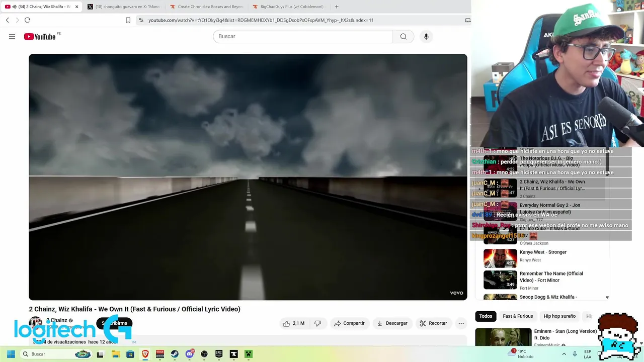Screen dimensions: 644x362
Task: Go back with the browser back arrow
Action: pos(7,20)
